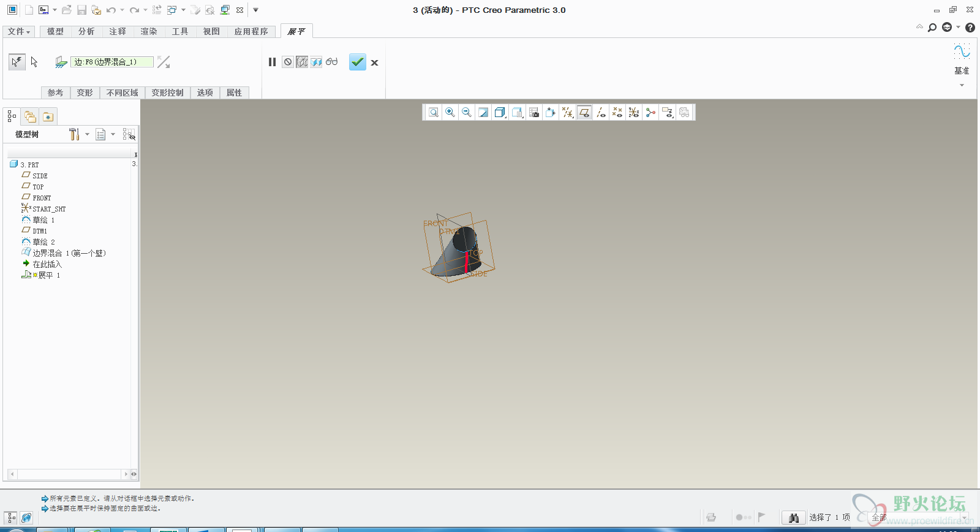
Task: Click the Repaint screen icon
Action: [x=483, y=112]
